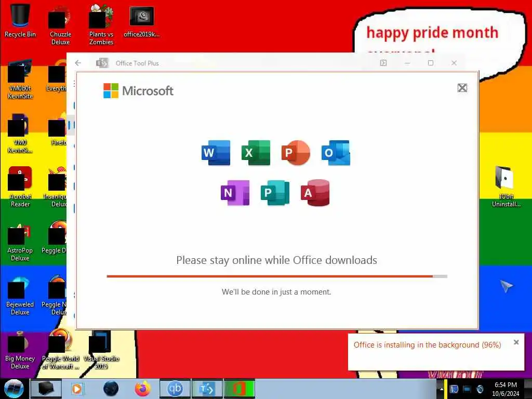Select the IObit Uninstaller desktop icon
This screenshot has height=399, width=532.
pyautogui.click(x=506, y=187)
